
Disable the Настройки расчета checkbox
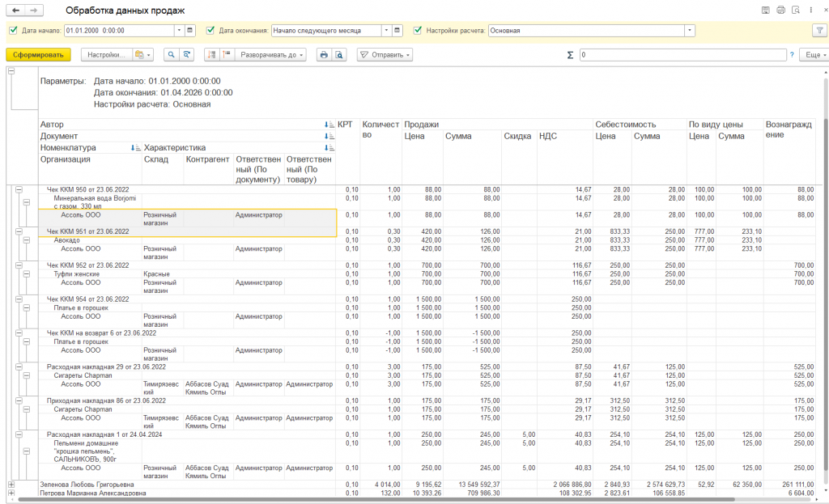pos(418,31)
